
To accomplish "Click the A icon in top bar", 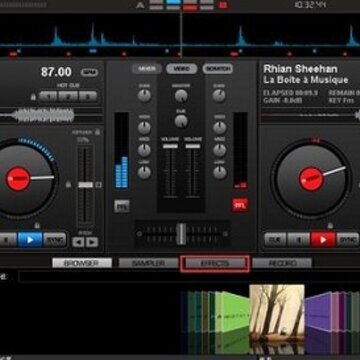I will point(140,5).
